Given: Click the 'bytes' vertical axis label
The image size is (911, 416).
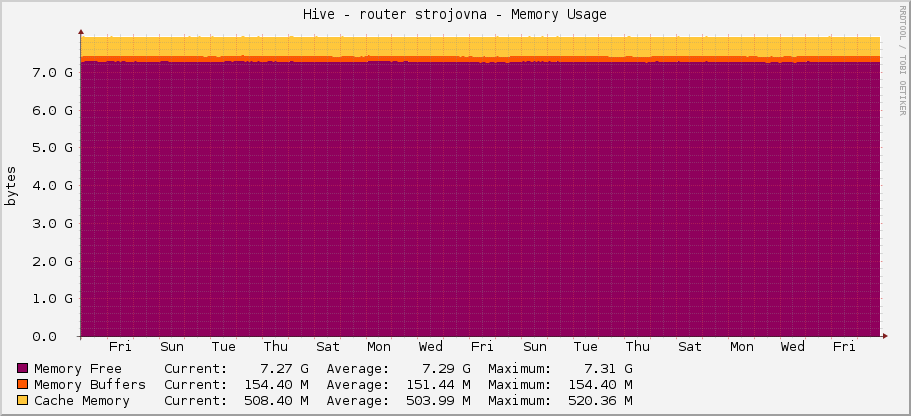Looking at the screenshot, I should click(12, 186).
